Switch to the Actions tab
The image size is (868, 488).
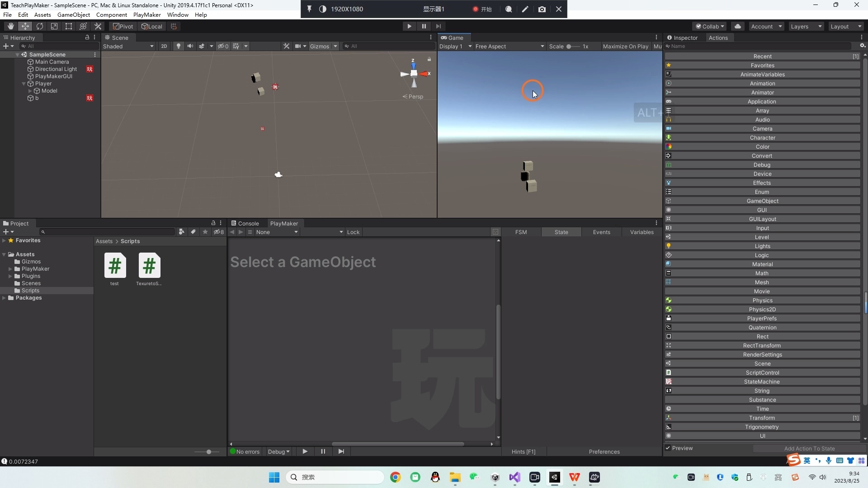coord(718,38)
